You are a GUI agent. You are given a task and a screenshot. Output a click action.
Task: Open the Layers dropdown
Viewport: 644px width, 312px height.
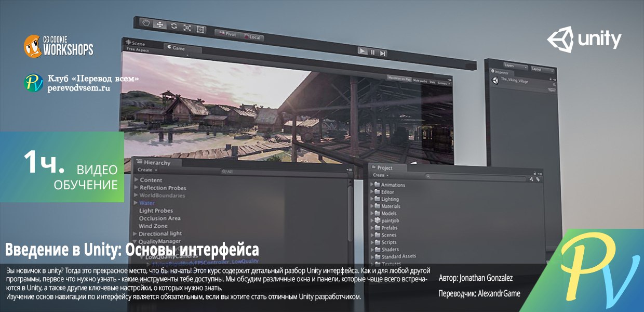pos(515,67)
